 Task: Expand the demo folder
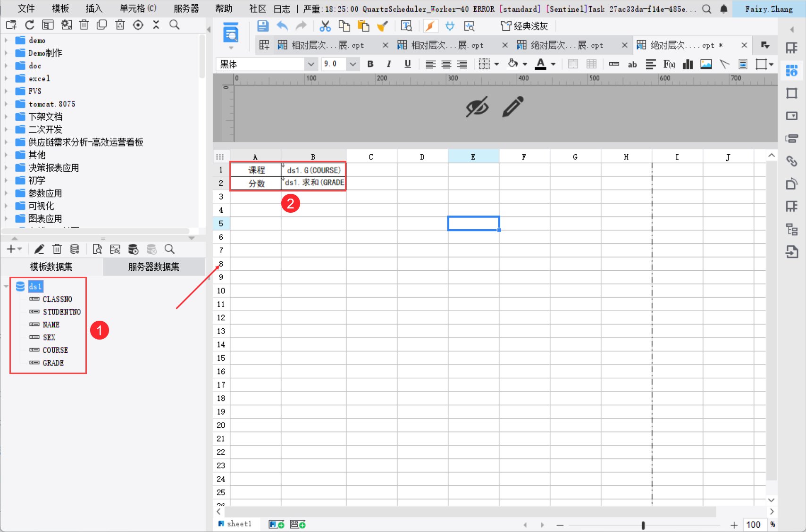pyautogui.click(x=6, y=40)
